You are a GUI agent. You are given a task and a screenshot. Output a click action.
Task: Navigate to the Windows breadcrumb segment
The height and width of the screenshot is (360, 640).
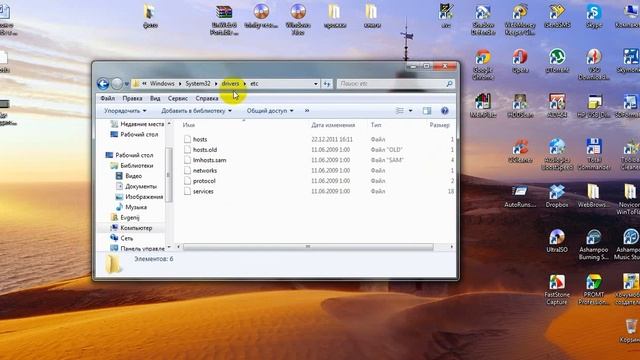click(162, 84)
